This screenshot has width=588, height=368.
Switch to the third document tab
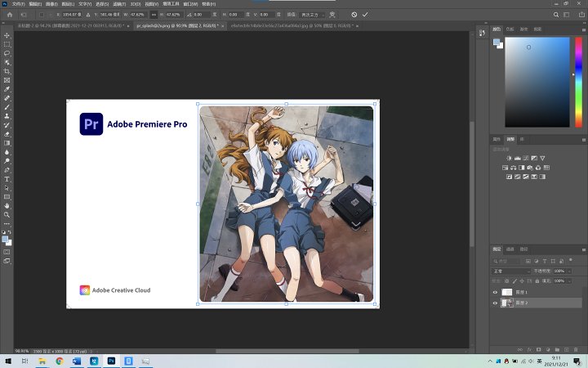tap(292, 26)
